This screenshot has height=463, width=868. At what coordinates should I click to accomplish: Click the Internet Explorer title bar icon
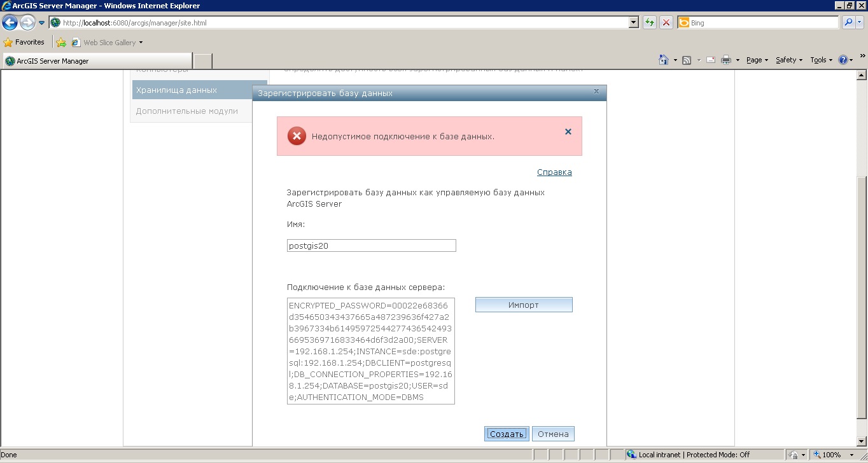[7, 6]
